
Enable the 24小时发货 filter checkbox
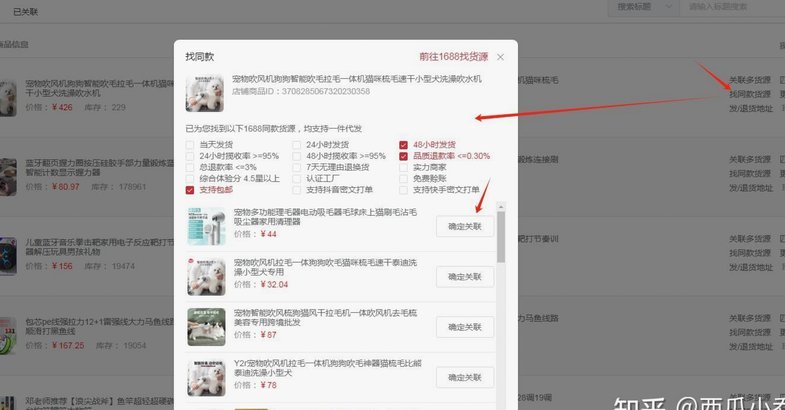coord(296,145)
